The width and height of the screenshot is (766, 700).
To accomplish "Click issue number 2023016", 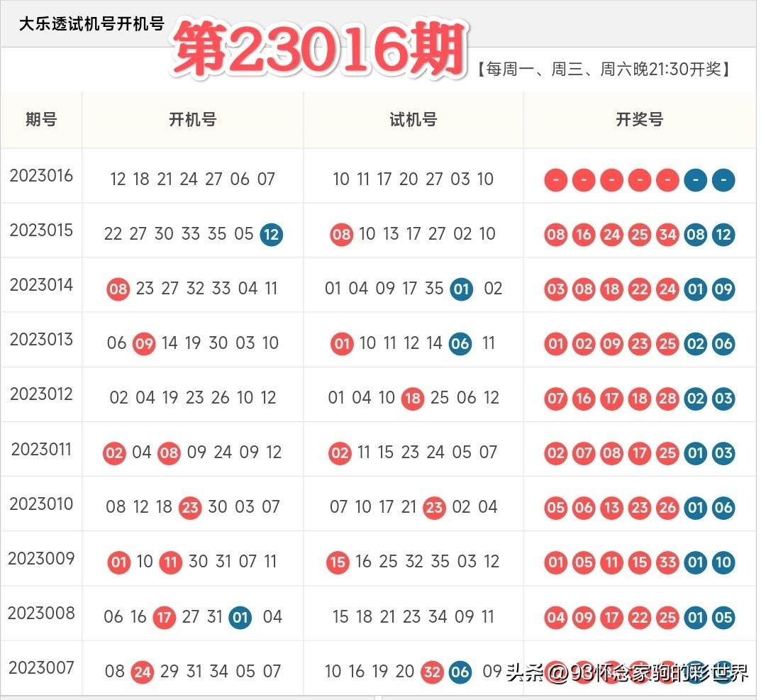I will point(41,175).
